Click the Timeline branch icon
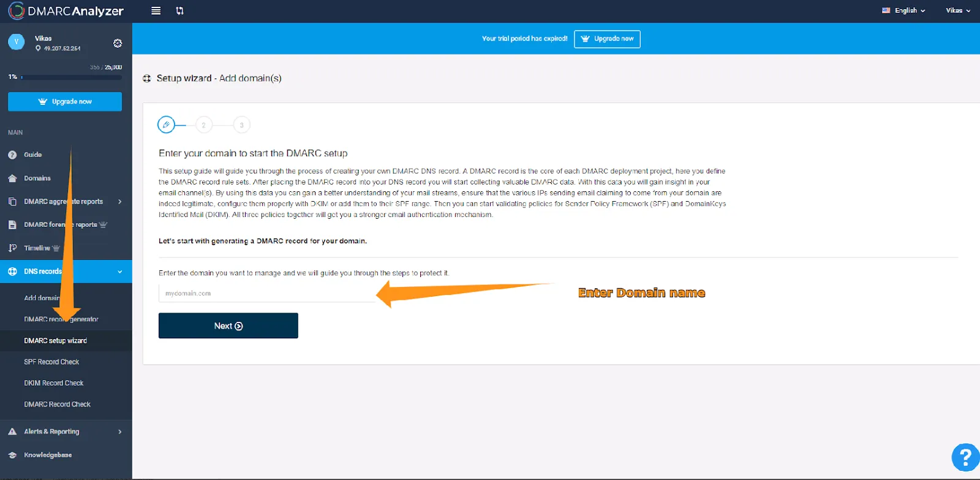The width and height of the screenshot is (980, 480). coord(12,248)
